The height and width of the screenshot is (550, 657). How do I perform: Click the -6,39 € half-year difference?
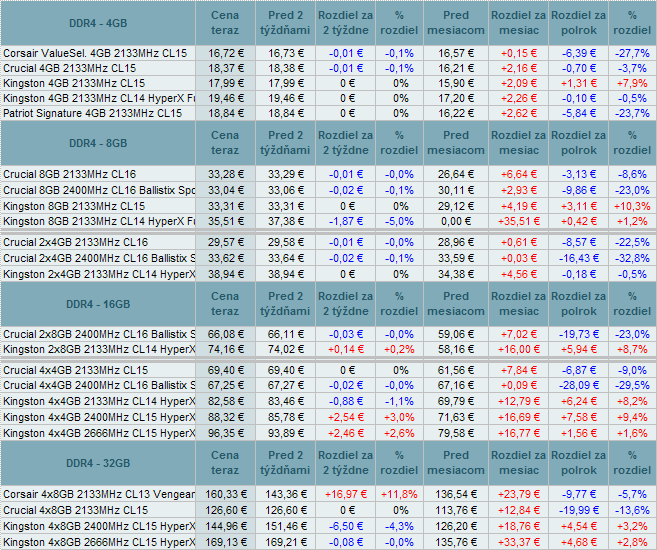pos(579,53)
